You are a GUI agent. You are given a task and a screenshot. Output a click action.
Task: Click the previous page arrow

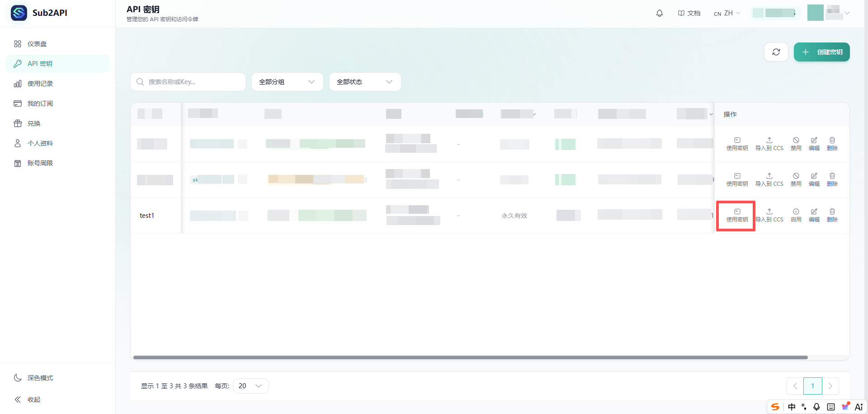point(795,386)
